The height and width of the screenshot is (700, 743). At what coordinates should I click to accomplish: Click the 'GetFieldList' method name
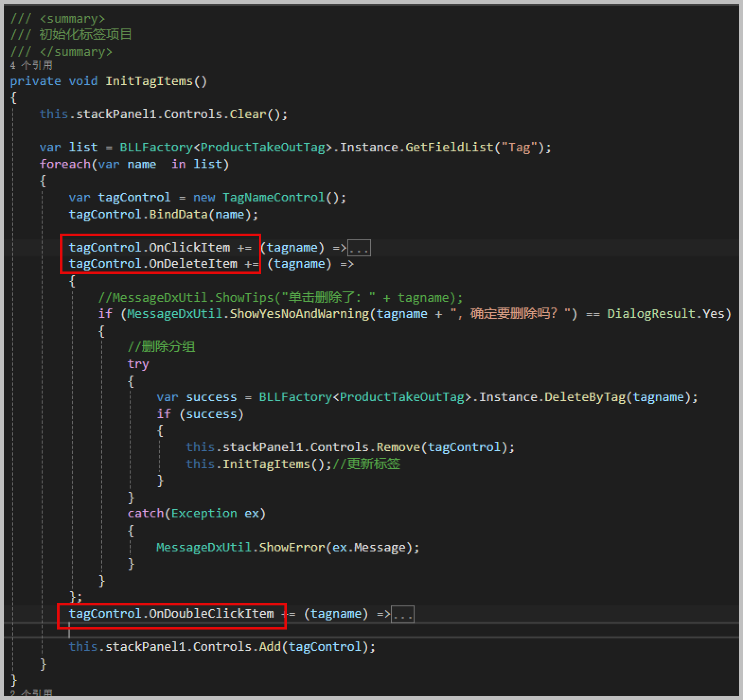pos(449,148)
